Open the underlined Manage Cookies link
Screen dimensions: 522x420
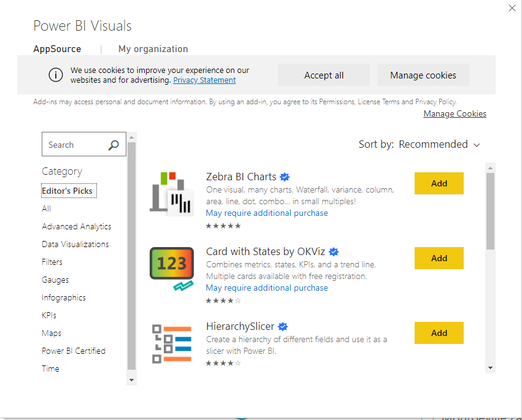point(455,113)
